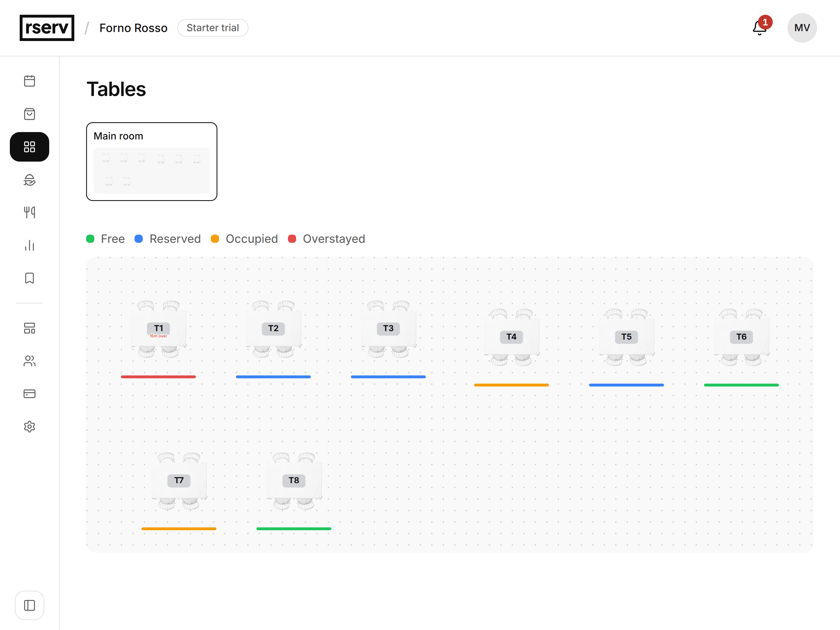This screenshot has height=630, width=840.
Task: Open the calendar icon in sidebar
Action: coord(29,81)
